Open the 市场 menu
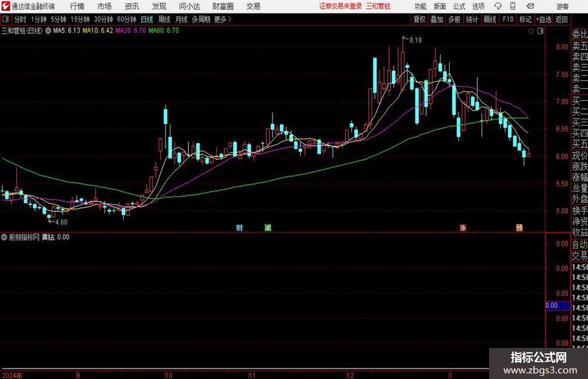Viewport: 588px width, 379px height. 105,6
